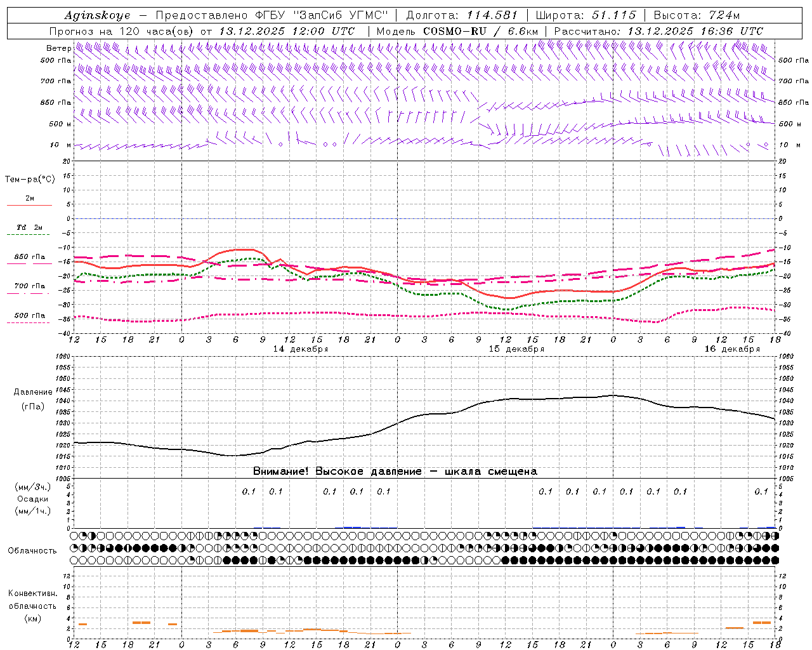812x650 pixels.
Task: Click the Облачность cloud cover label
Action: click(32, 550)
